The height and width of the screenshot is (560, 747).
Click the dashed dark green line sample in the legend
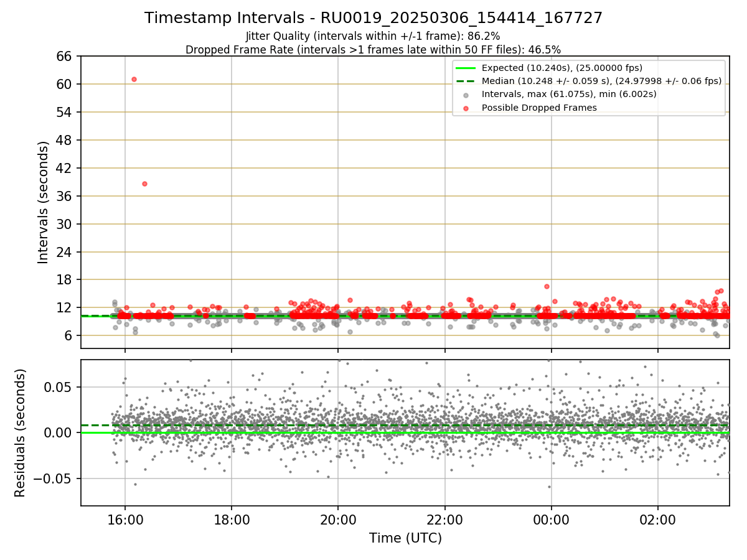[x=466, y=81]
